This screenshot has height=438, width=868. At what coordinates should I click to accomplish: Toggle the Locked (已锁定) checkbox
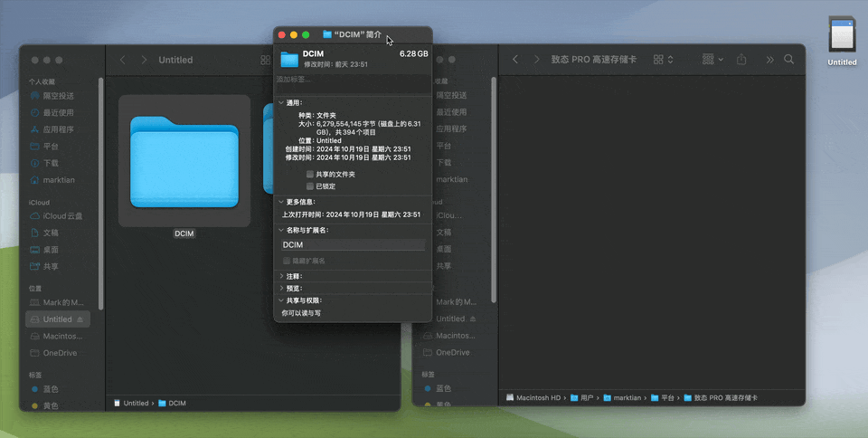coord(310,186)
